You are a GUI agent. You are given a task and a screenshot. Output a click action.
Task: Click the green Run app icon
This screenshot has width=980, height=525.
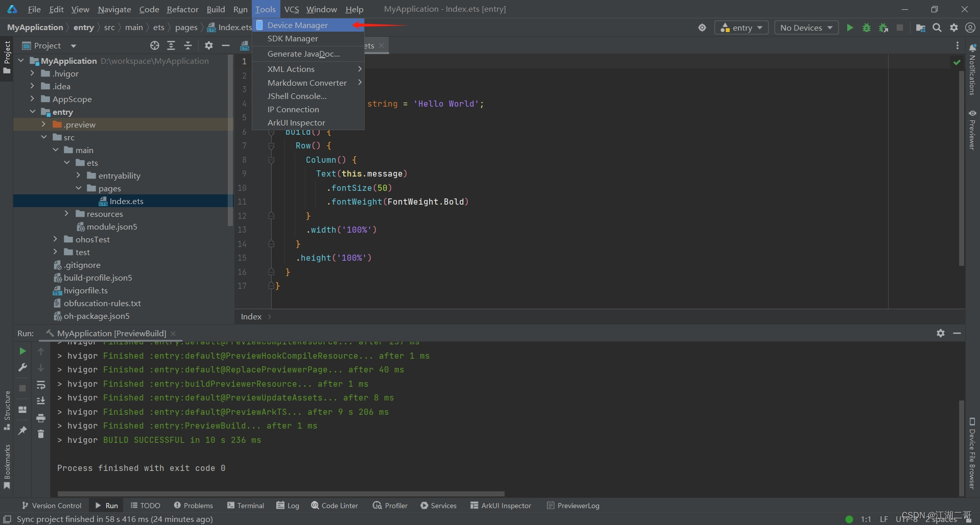(x=850, y=28)
